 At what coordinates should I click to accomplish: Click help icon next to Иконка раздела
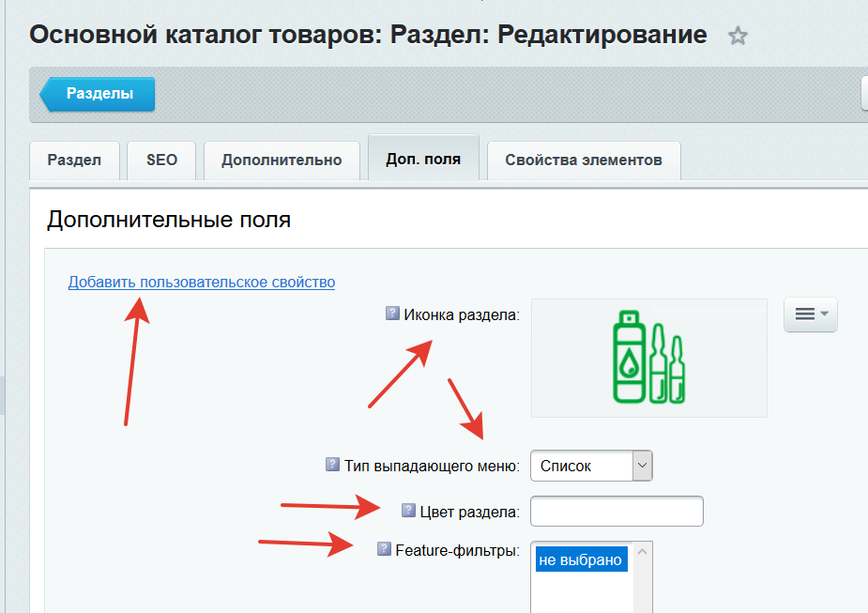[x=393, y=314]
